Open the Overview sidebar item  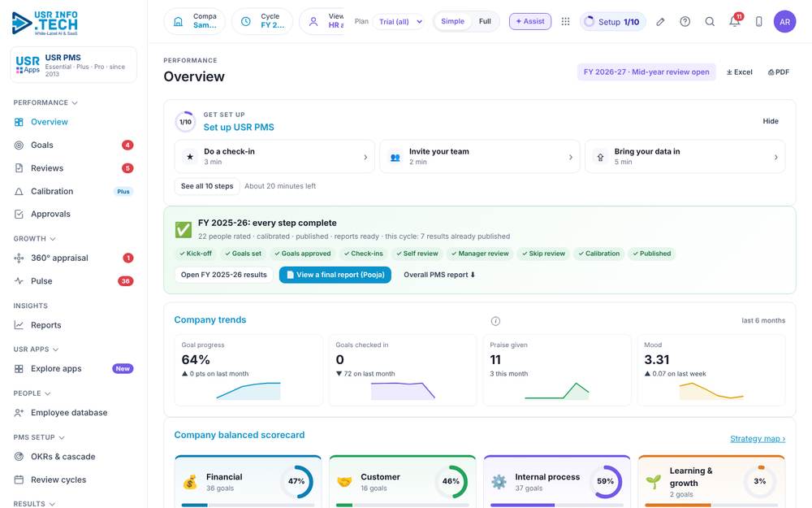click(74, 122)
